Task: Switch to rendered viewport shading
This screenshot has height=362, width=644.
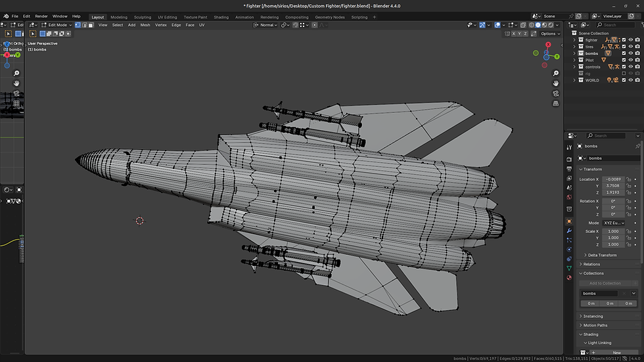Action: 551,25
